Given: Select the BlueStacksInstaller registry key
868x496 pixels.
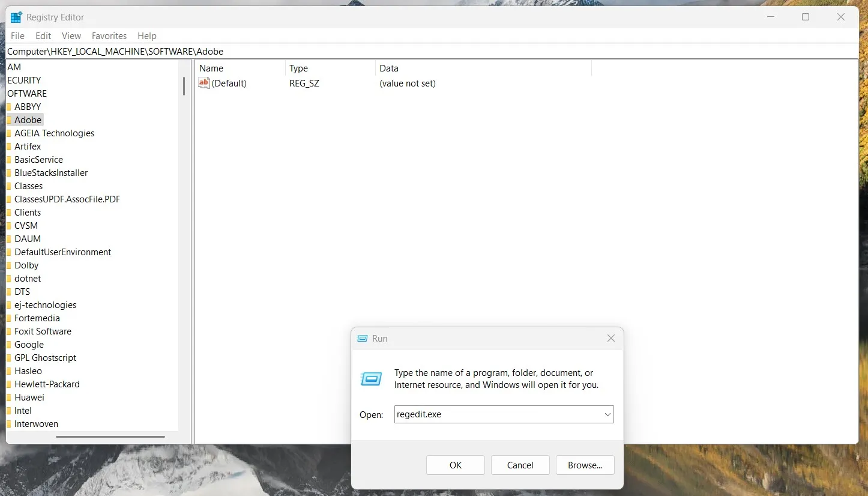Looking at the screenshot, I should tap(52, 172).
